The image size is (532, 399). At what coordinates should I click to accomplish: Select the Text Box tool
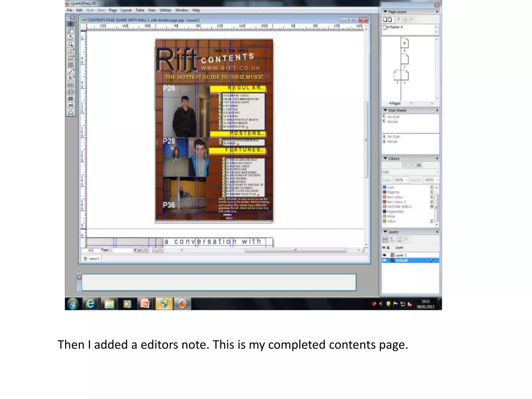pos(70,51)
